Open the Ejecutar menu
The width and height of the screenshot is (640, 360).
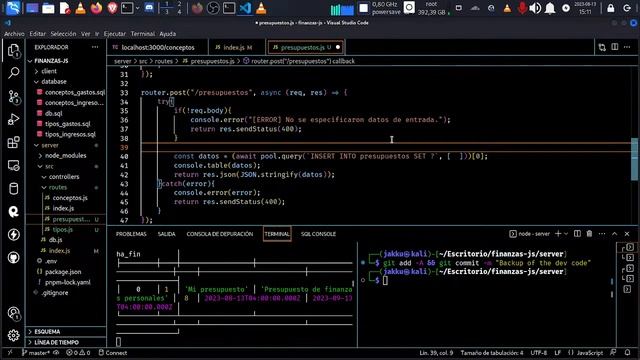(x=115, y=34)
